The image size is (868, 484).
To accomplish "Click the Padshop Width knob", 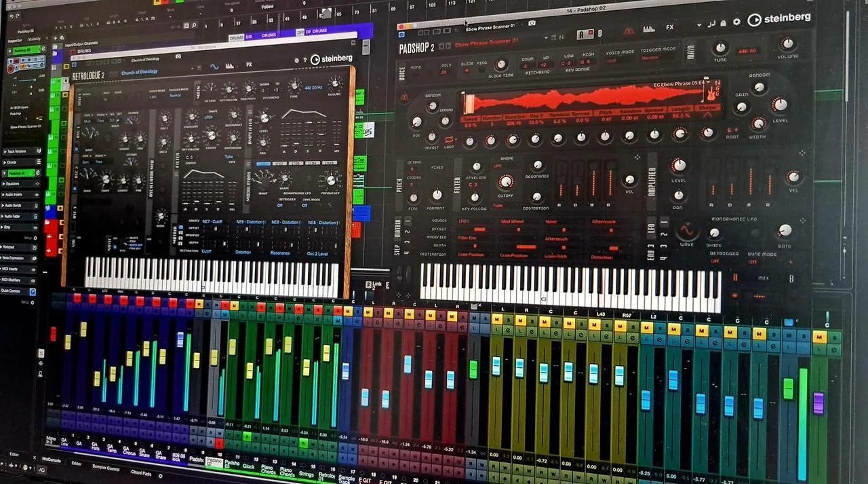I will point(758,124).
